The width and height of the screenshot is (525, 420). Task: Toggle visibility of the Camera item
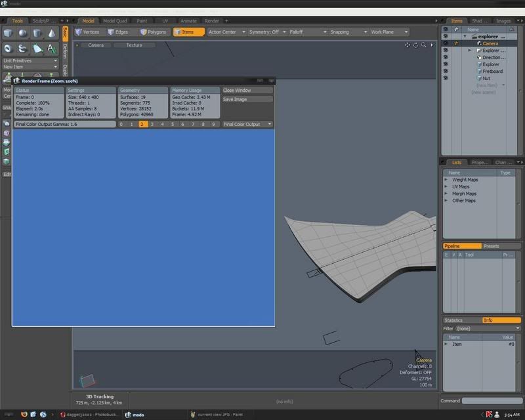click(x=446, y=43)
